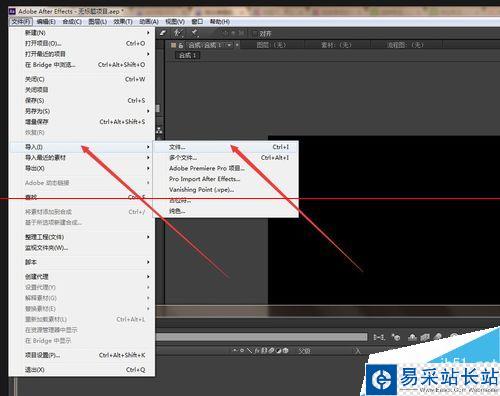Image resolution: width=500 pixels, height=396 pixels.
Task: Choose the Bridge browse entry with Ctrl+Alt+Shift+O
Action: tap(82, 65)
